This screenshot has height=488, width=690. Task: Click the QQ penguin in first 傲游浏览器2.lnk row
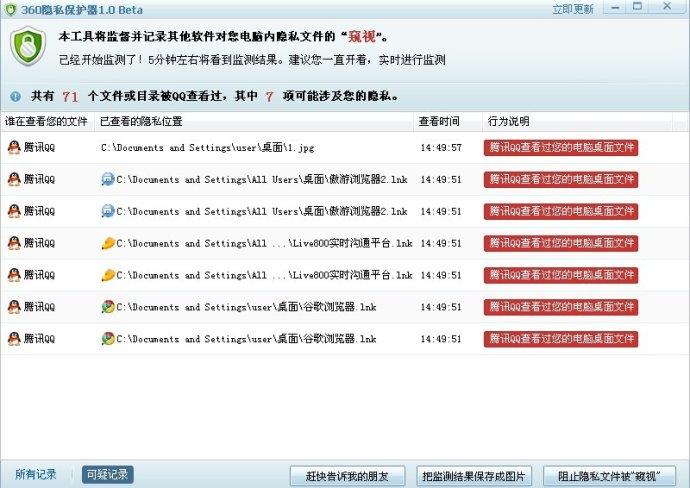pyautogui.click(x=14, y=179)
